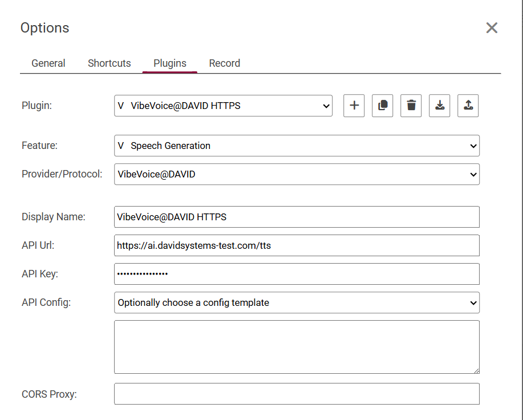Click the 'API Config:' label
This screenshot has height=420, width=523.
46,302
